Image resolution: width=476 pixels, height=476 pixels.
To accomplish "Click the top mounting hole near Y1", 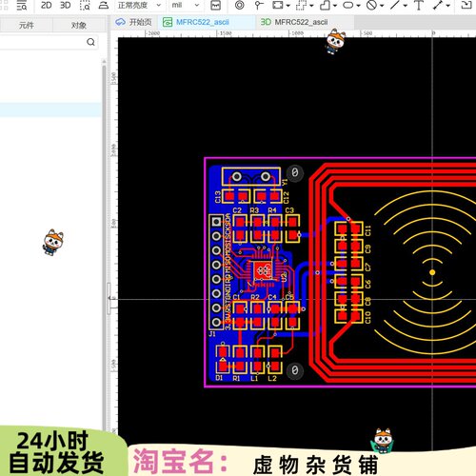I will click(x=295, y=173).
